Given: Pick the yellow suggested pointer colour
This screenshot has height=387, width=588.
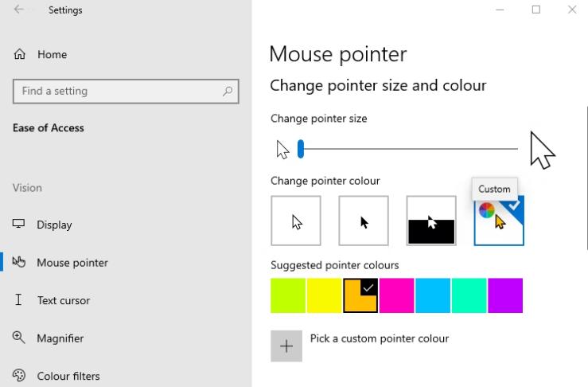Looking at the screenshot, I should 324,295.
